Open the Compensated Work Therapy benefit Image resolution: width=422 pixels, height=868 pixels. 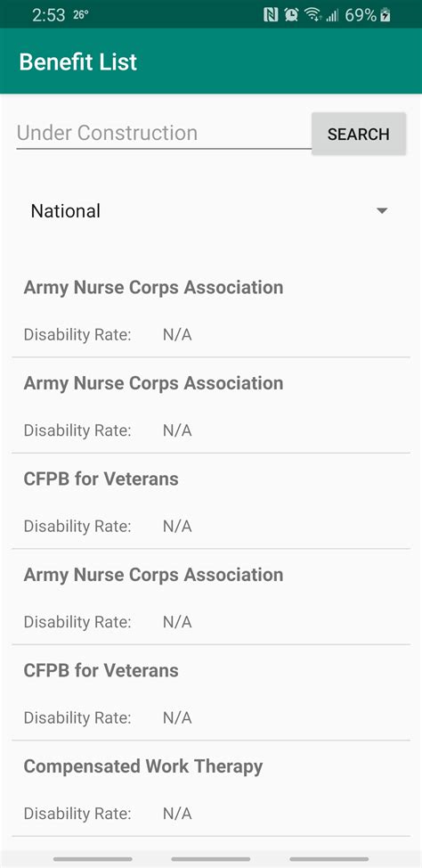(x=211, y=789)
